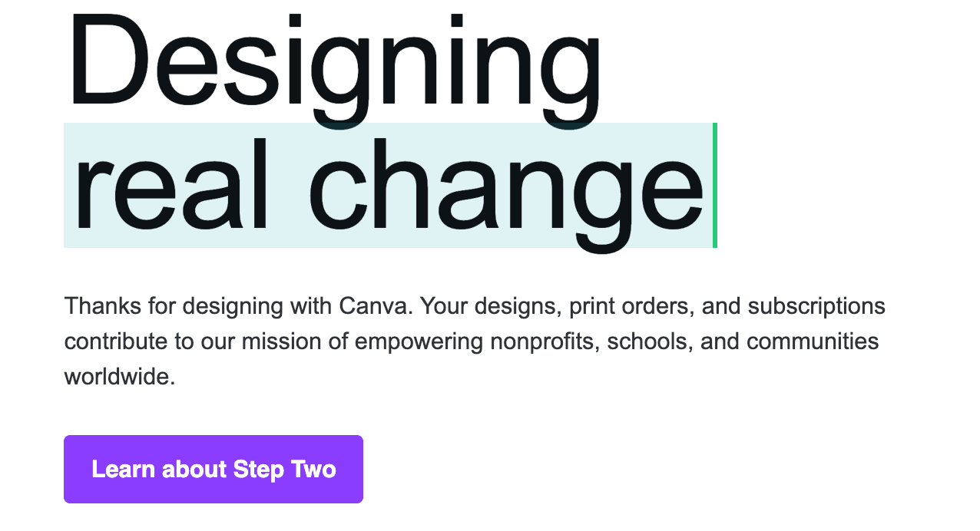Click the word real in the heading
This screenshot has height=531, width=980.
pyautogui.click(x=171, y=186)
